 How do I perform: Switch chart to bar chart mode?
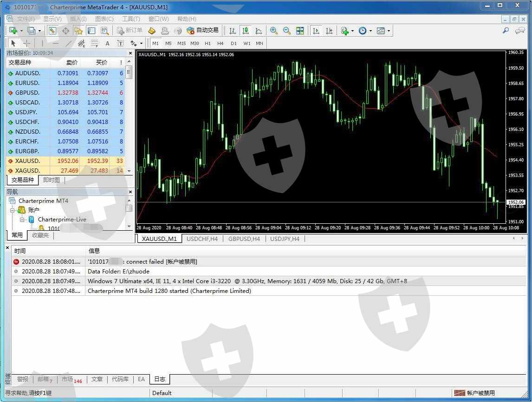(x=233, y=31)
